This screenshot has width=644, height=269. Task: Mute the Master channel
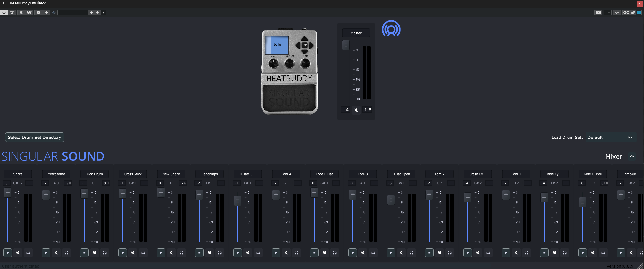tap(356, 110)
